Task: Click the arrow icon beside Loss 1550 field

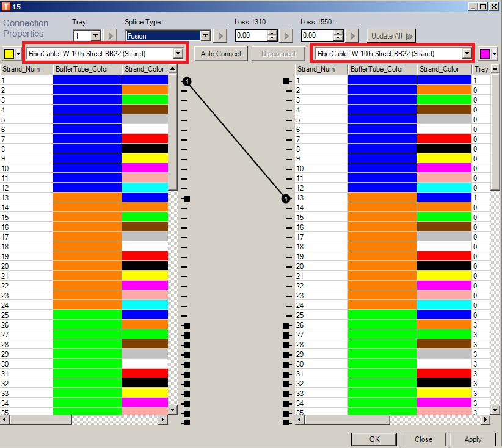Action: tap(352, 35)
